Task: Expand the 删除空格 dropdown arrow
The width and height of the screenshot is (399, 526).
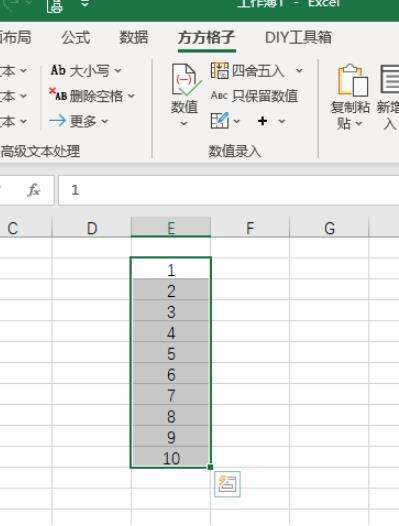Action: click(x=131, y=96)
